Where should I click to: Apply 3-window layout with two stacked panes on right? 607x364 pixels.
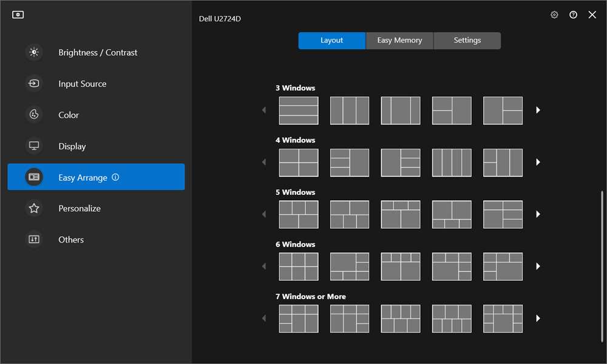tap(503, 110)
